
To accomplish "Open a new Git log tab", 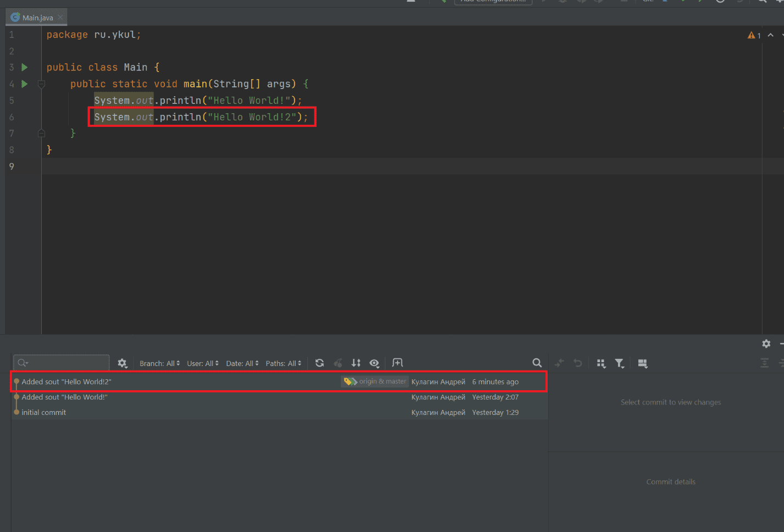I will click(397, 363).
